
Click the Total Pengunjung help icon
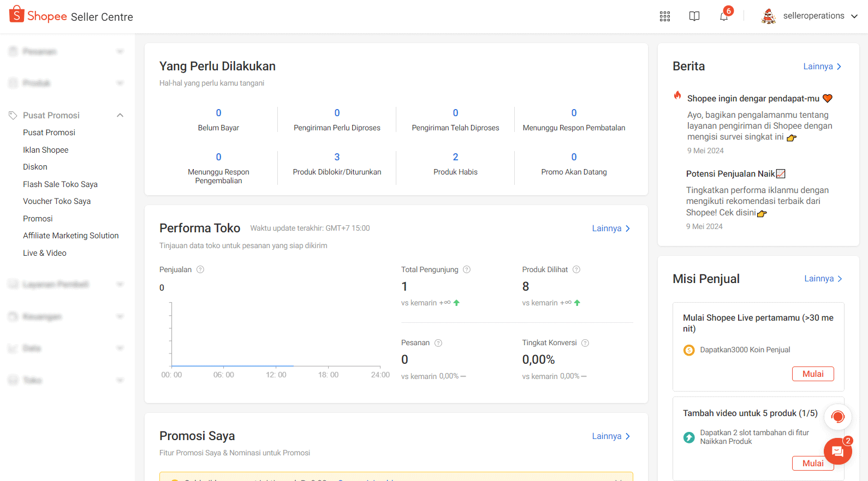pyautogui.click(x=467, y=269)
